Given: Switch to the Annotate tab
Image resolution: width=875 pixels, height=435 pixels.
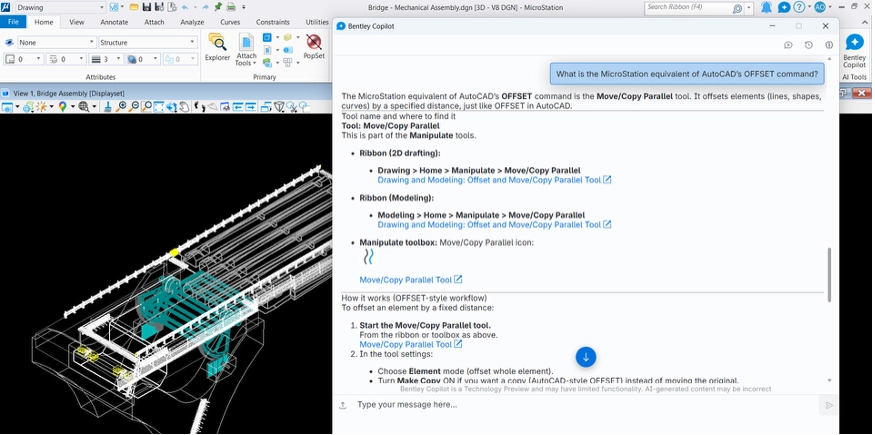Looking at the screenshot, I should click(x=114, y=22).
